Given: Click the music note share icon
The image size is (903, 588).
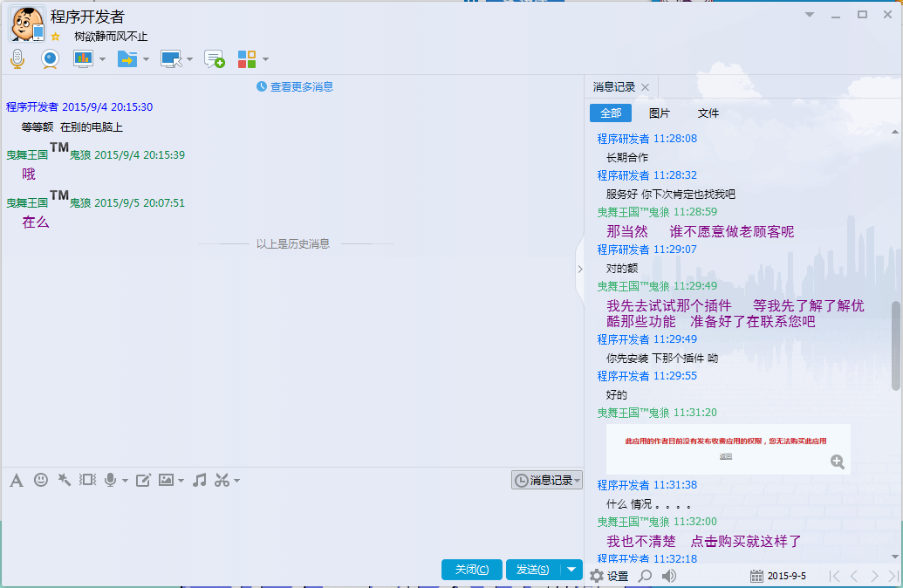Looking at the screenshot, I should [200, 480].
